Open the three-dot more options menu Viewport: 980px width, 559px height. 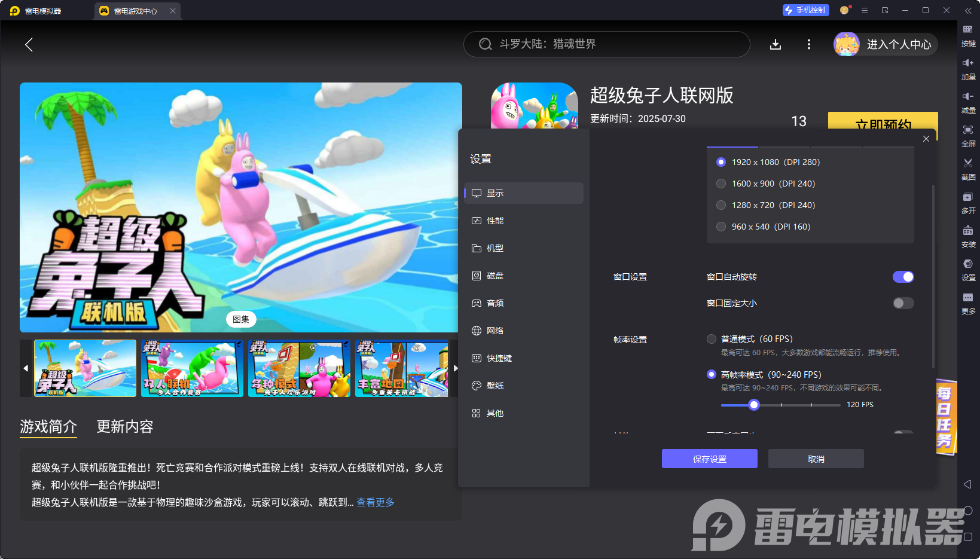point(808,44)
